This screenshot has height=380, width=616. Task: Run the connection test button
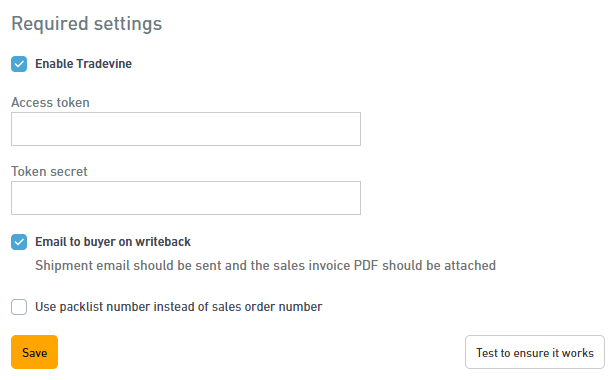(535, 352)
